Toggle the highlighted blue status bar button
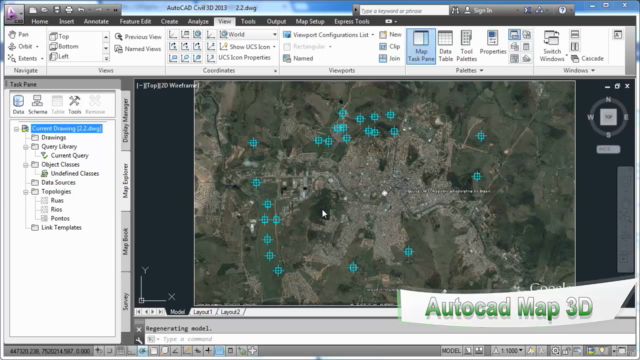640x360 pixels. click(x=219, y=351)
